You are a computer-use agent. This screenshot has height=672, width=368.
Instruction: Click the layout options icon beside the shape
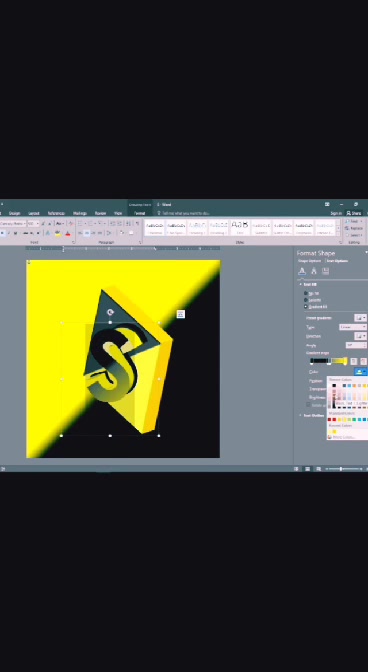(x=181, y=314)
